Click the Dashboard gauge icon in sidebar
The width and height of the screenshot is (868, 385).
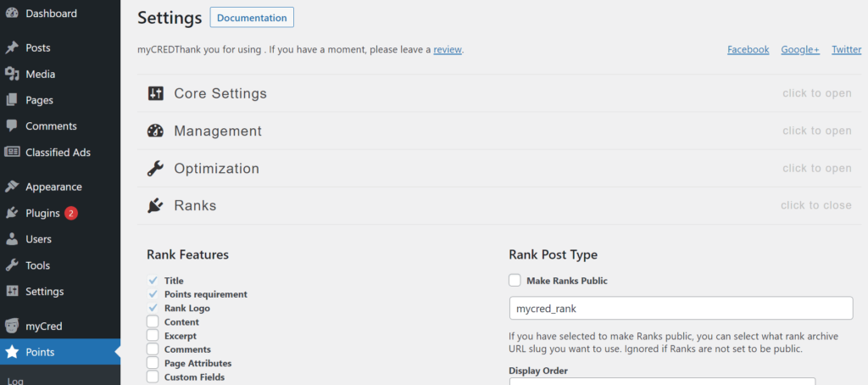click(12, 14)
